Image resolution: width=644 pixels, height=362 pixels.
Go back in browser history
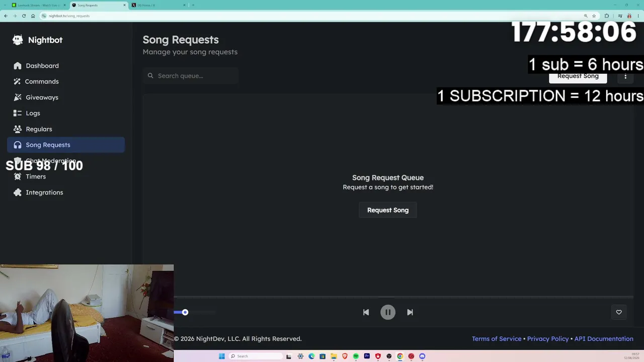(x=6, y=16)
